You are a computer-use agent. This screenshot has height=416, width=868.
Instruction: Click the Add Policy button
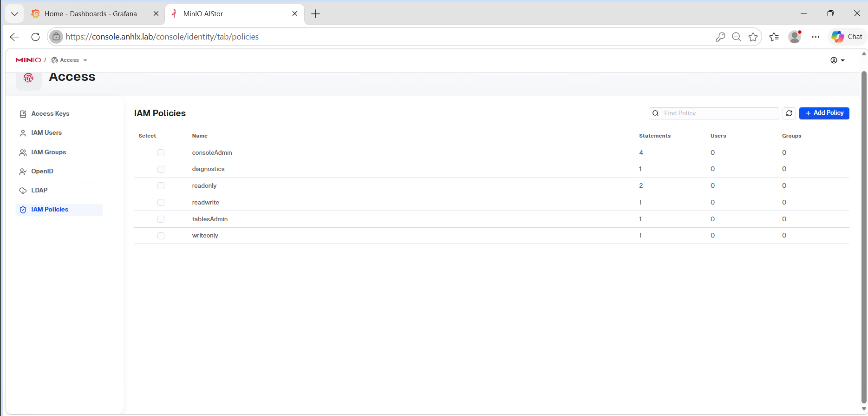[824, 113]
